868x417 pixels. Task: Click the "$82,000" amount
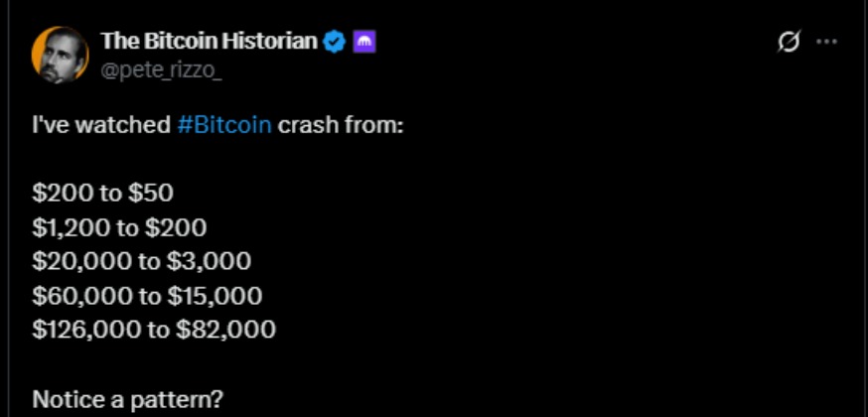tap(225, 330)
